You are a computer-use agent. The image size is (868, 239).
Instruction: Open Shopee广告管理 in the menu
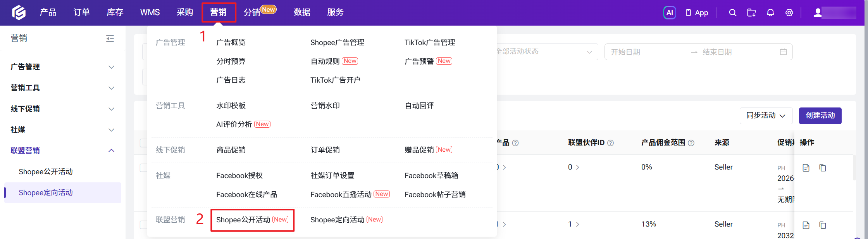pyautogui.click(x=338, y=43)
